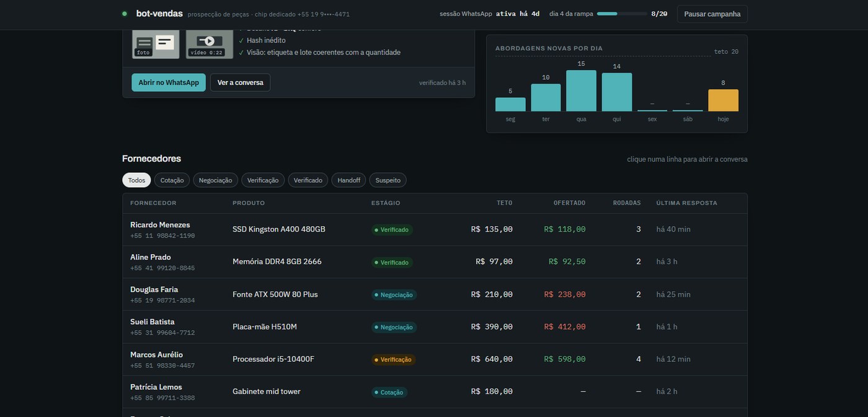Click the RODADAS column header
The image size is (868, 417).
(x=627, y=203)
